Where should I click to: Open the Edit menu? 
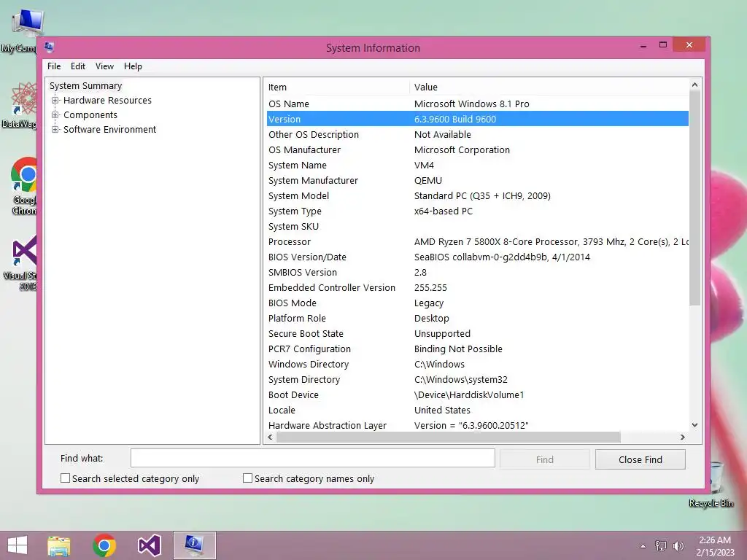[x=77, y=66]
